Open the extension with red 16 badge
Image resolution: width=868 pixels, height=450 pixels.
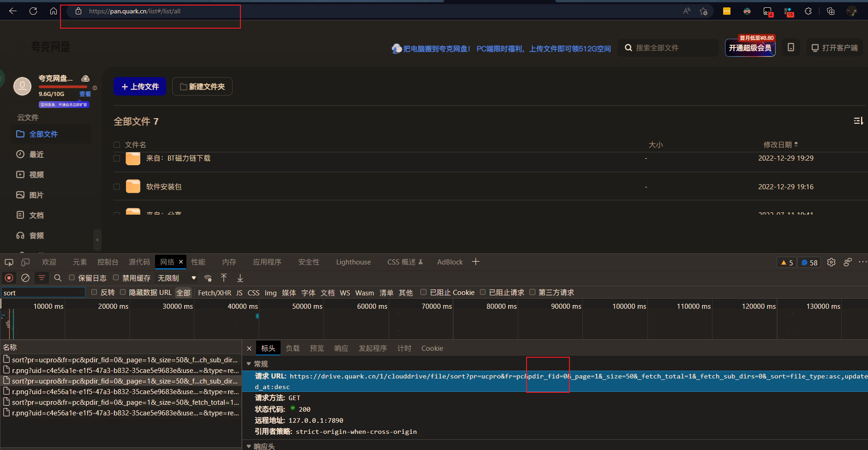click(x=789, y=12)
